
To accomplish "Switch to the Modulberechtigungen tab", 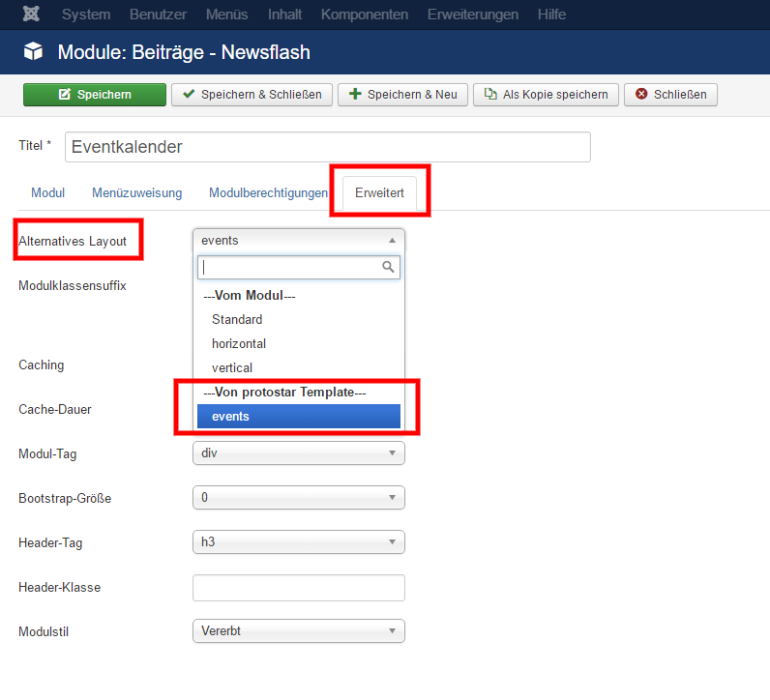I will click(x=268, y=193).
